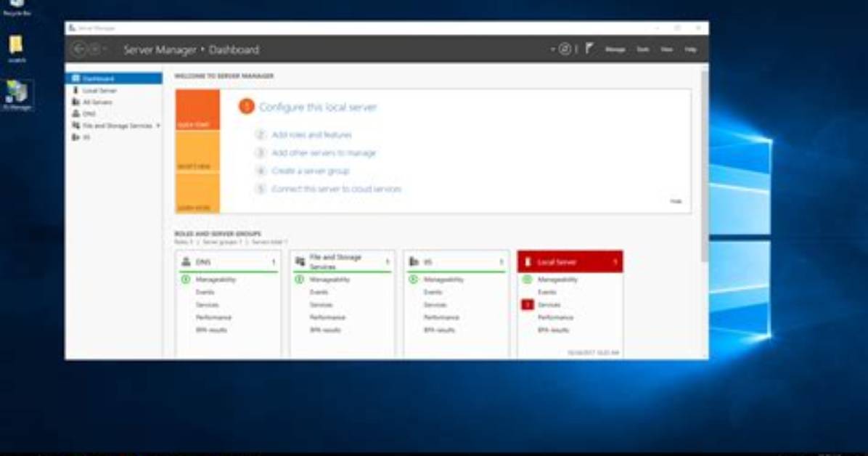The height and width of the screenshot is (456, 868).
Task: Click the step 3 circle icon
Action: click(x=261, y=153)
